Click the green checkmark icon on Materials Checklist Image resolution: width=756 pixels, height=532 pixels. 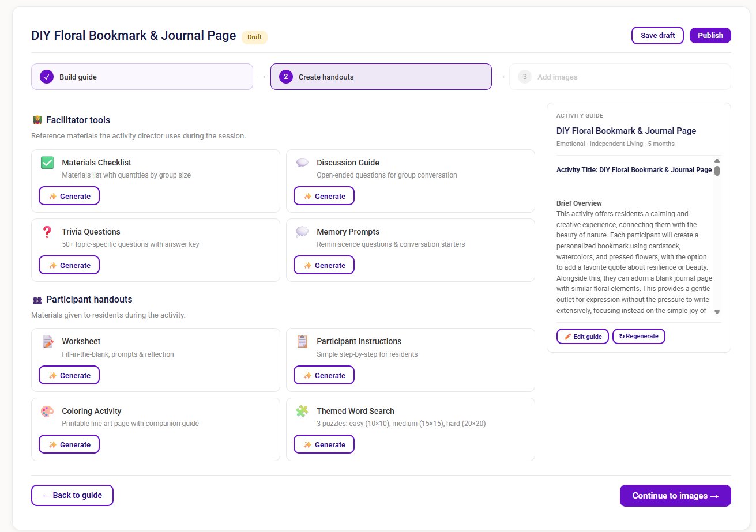(x=46, y=162)
